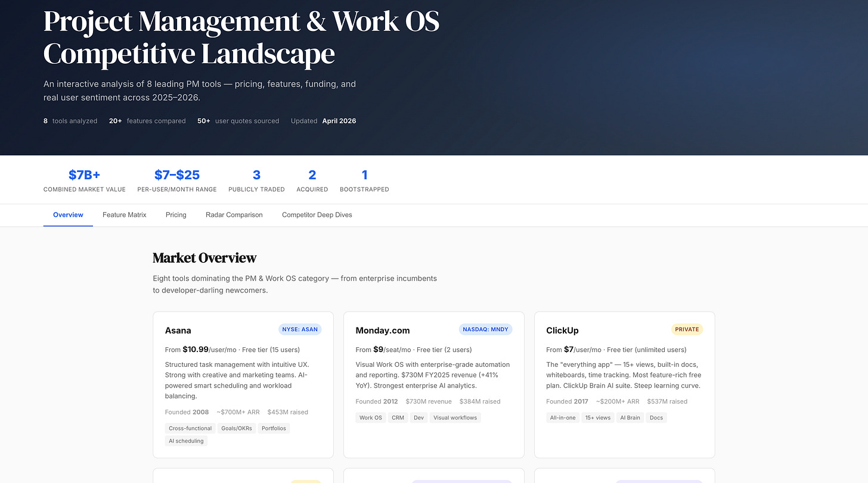Viewport: 868px width, 483px height.
Task: Open the Feature Matrix tab
Action: pos(125,215)
